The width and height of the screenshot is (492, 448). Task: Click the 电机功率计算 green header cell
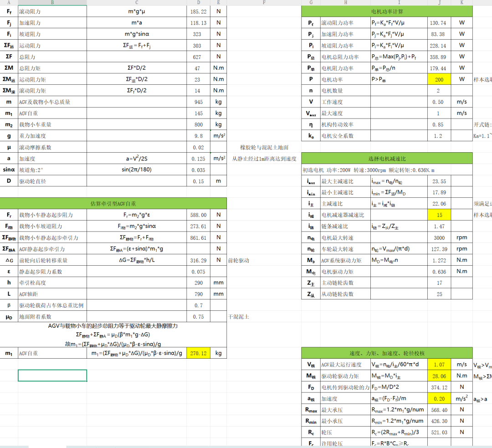[x=387, y=11]
